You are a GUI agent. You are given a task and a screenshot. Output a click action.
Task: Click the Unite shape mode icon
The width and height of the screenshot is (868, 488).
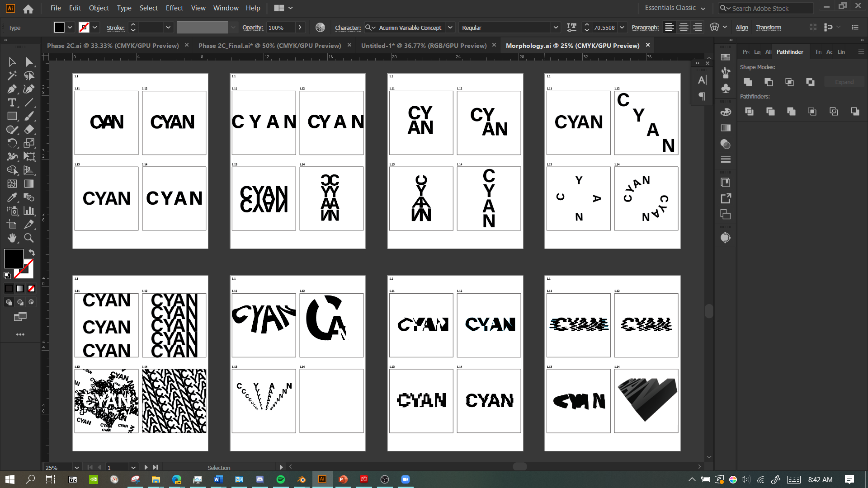(748, 82)
